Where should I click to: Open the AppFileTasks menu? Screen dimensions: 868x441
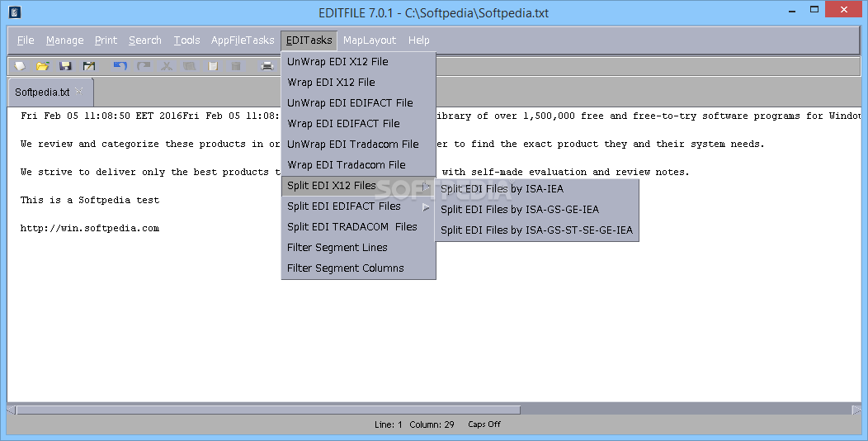(243, 40)
